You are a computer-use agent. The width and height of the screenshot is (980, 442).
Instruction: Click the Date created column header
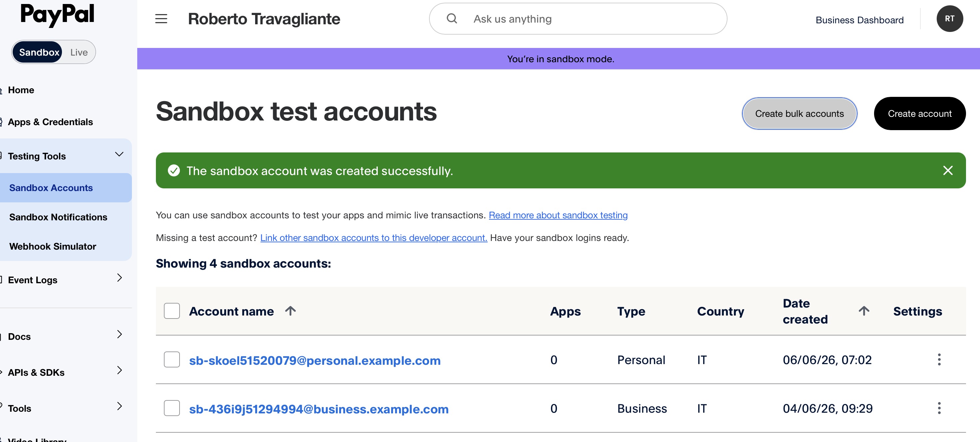pos(805,311)
